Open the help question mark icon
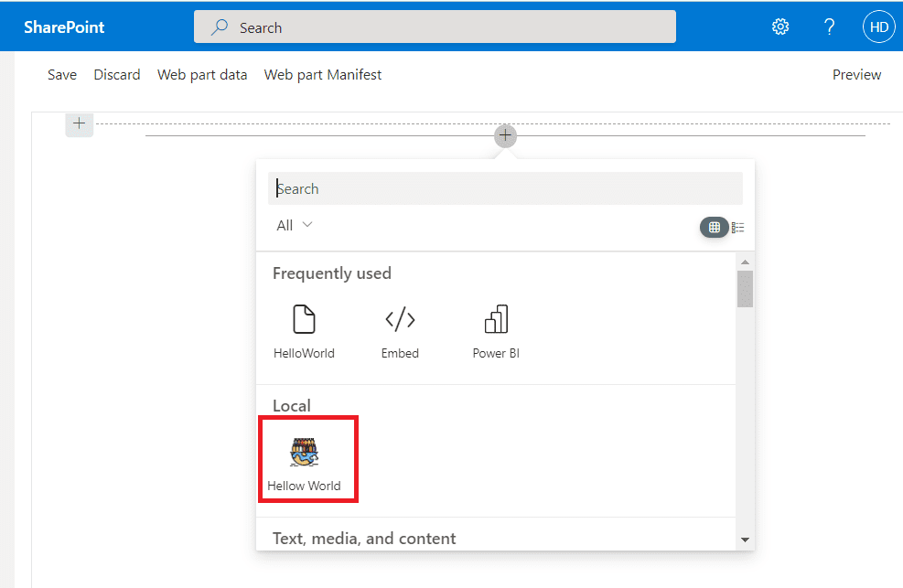 tap(829, 27)
